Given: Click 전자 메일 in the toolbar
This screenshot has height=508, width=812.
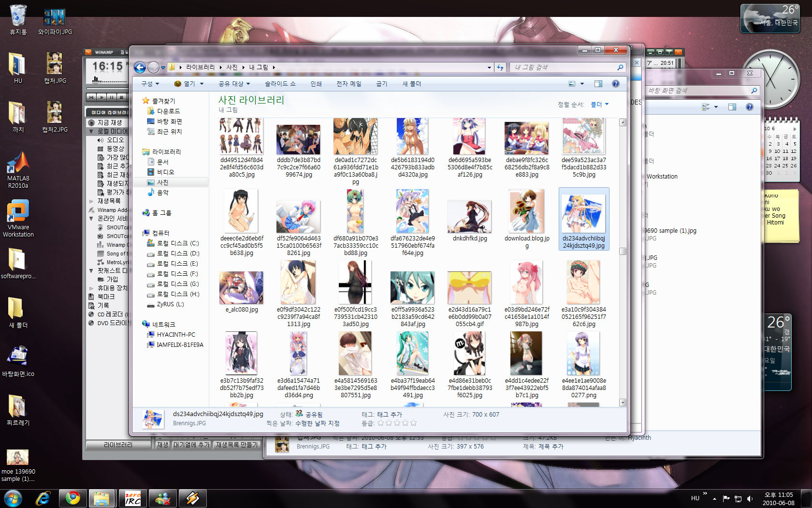Looking at the screenshot, I should [x=349, y=84].
